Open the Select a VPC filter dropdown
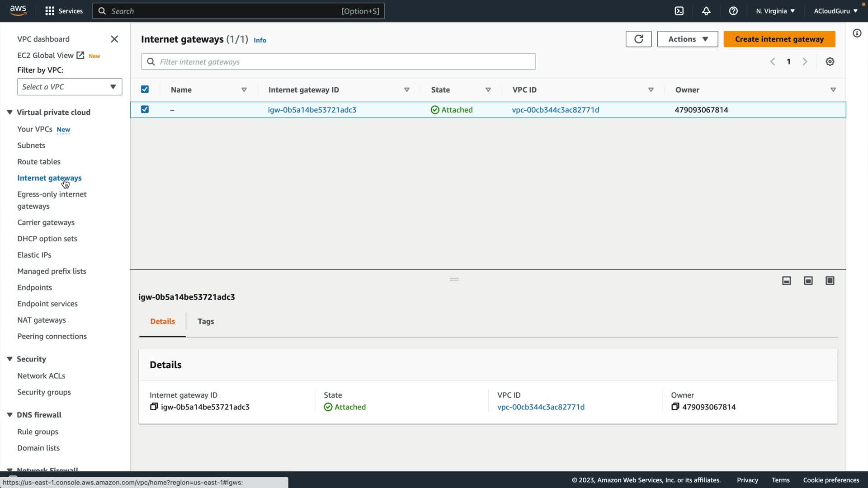Viewport: 868px width, 488px height. point(70,87)
